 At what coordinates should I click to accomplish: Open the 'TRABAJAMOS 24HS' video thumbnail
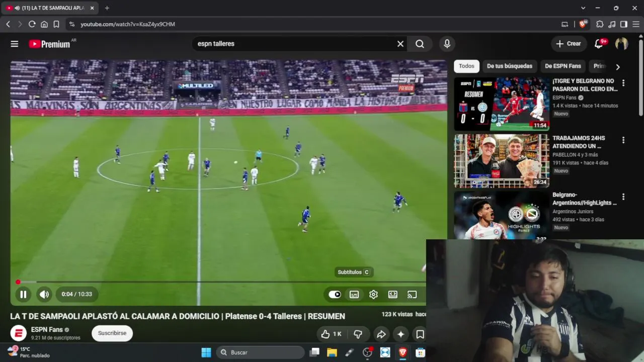502,161
